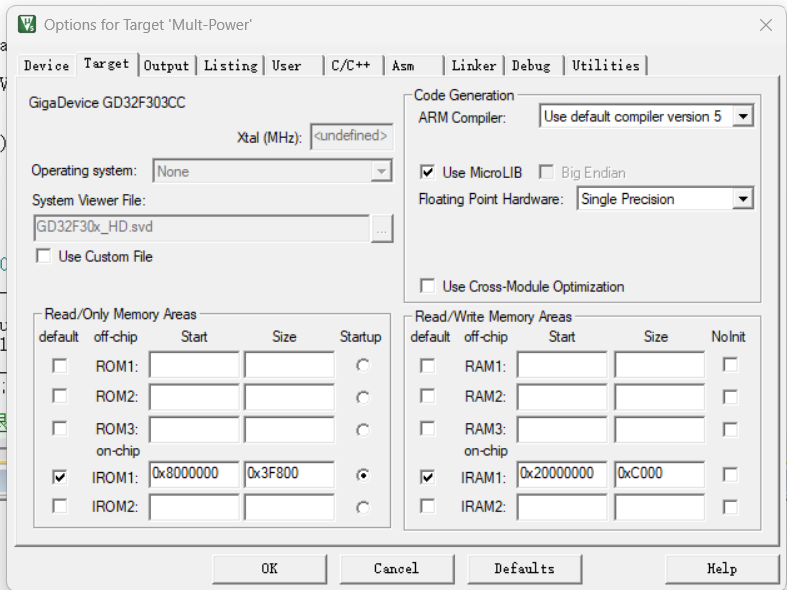Select the IROM2 Startup radio button
This screenshot has height=590, width=787.
pyautogui.click(x=362, y=508)
